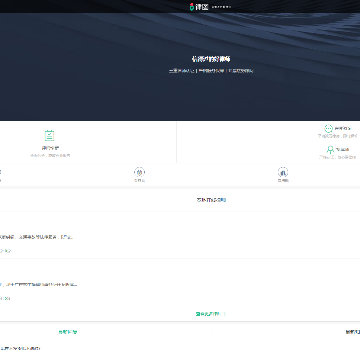Image resolution: width=360 pixels, height=360 pixels.
Task: Open the green clipboard checklist icon
Action: [49, 135]
